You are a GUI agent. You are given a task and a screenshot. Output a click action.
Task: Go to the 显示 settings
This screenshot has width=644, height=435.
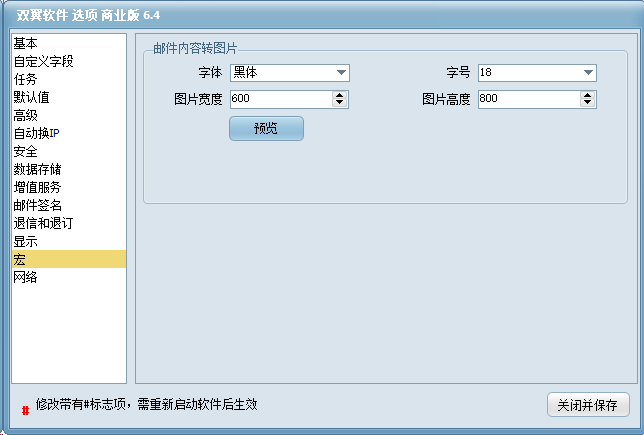[69, 241]
